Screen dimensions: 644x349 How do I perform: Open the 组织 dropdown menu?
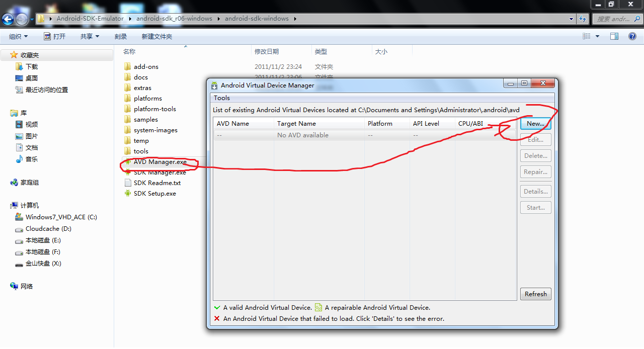(x=19, y=36)
